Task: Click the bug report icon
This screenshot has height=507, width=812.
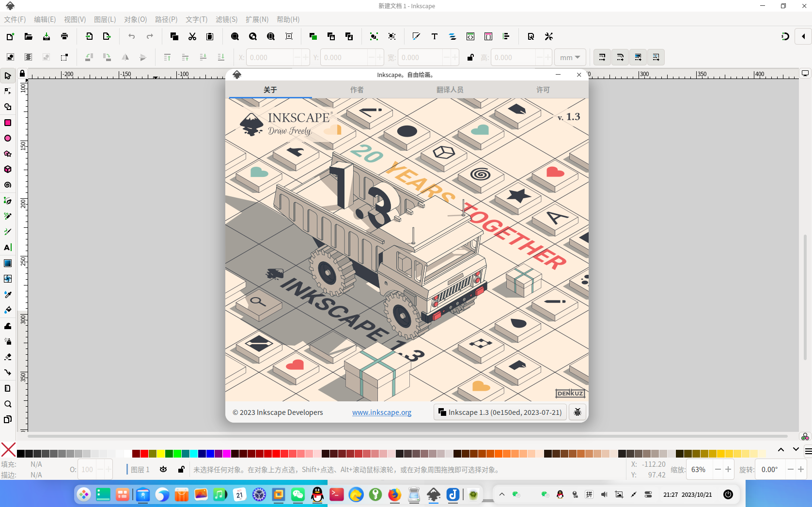Action: click(578, 412)
